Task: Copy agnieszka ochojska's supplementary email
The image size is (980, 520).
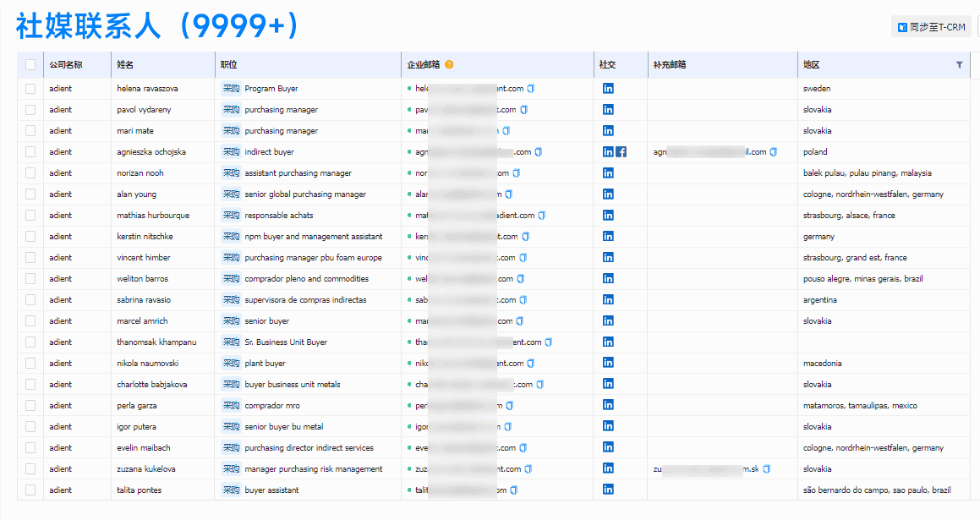Action: [774, 152]
